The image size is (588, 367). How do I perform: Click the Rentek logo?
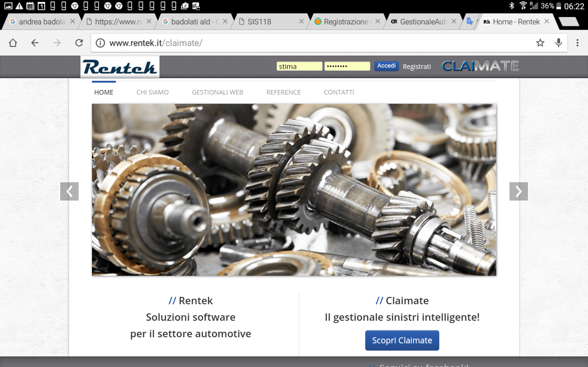click(x=120, y=67)
